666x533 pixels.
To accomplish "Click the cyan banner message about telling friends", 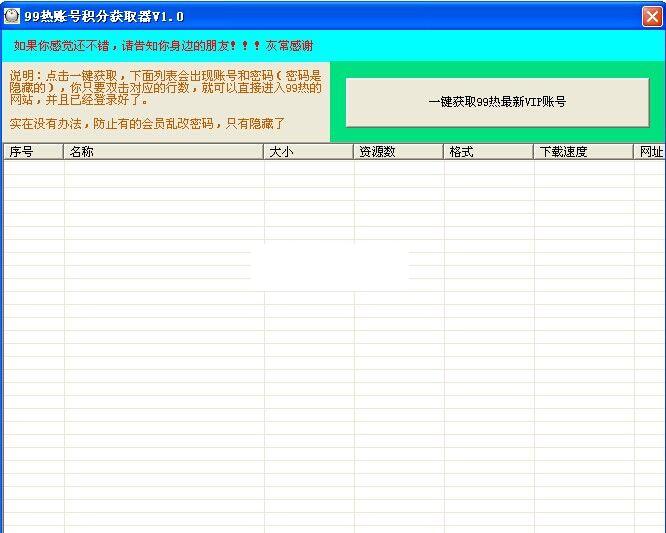I will coord(163,45).
